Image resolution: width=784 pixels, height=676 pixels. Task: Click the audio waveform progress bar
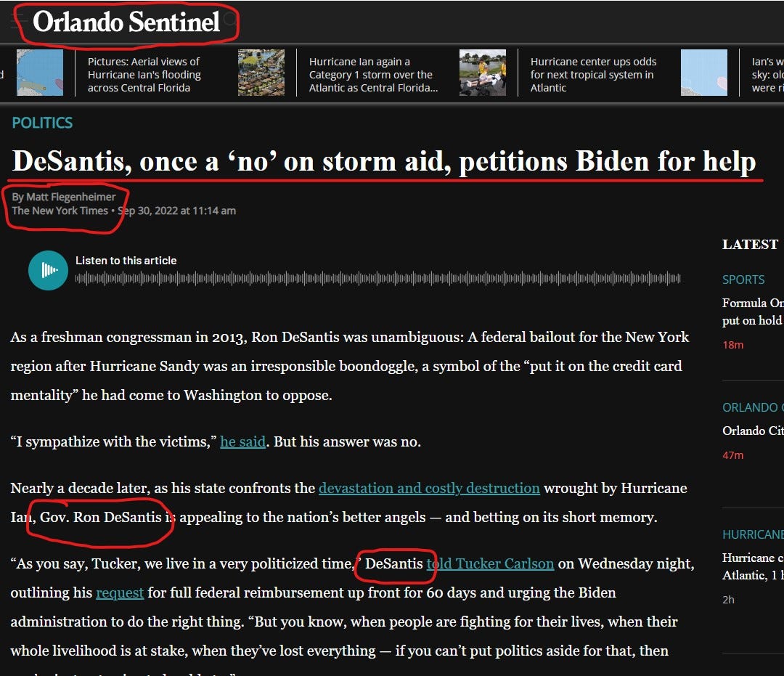coord(377,279)
